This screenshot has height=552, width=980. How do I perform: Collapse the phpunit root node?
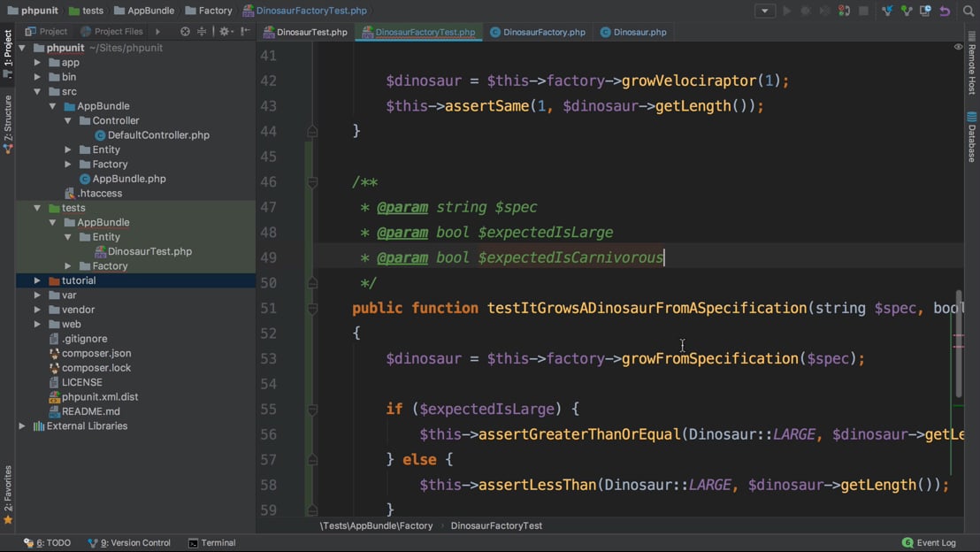coord(22,48)
